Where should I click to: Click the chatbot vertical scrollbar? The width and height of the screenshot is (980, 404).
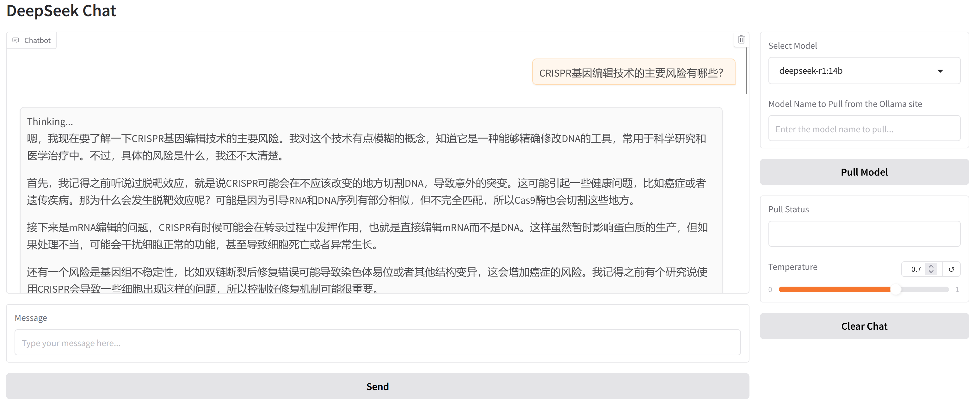(x=746, y=71)
